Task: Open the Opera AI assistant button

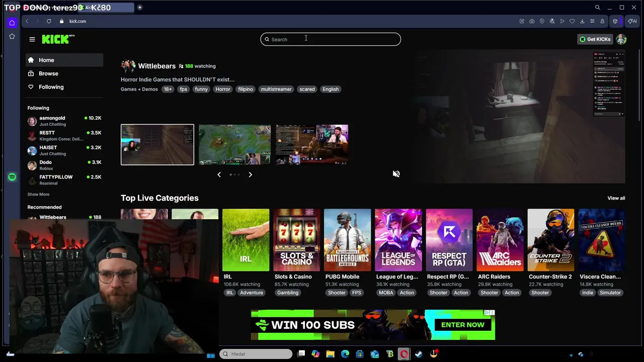Action: 632,21
